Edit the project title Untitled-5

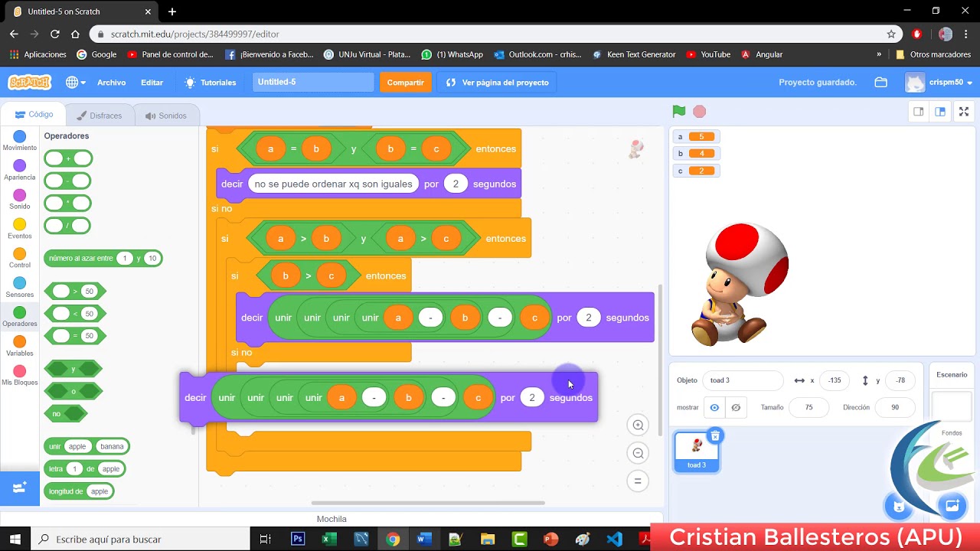pyautogui.click(x=313, y=82)
